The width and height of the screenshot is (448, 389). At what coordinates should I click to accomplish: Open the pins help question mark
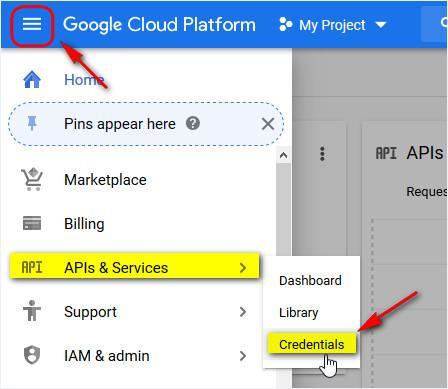pos(193,124)
